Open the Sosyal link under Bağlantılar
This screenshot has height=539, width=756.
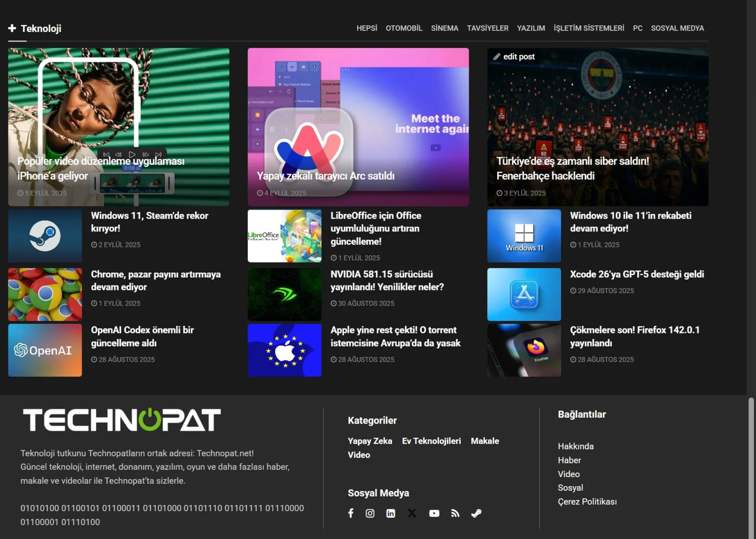570,488
